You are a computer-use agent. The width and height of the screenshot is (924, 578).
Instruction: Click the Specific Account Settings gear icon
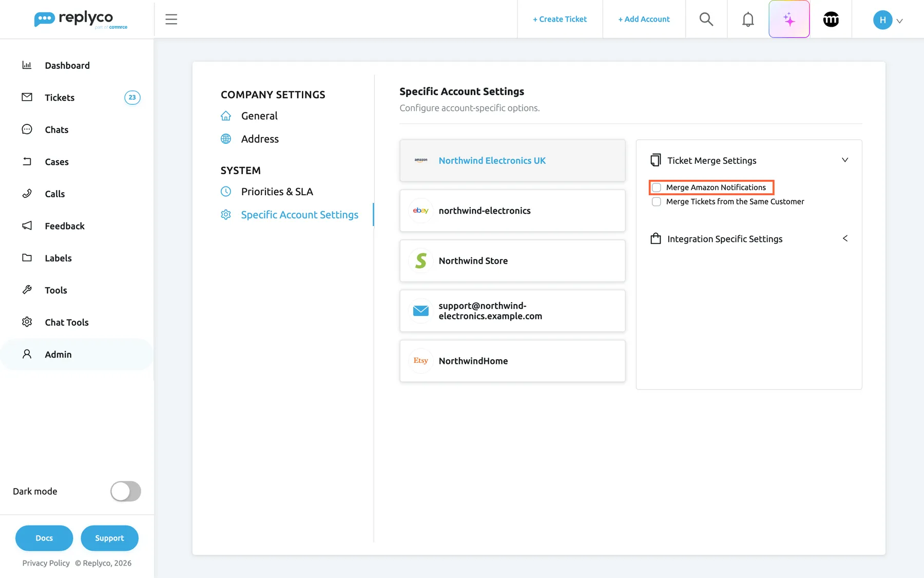226,215
